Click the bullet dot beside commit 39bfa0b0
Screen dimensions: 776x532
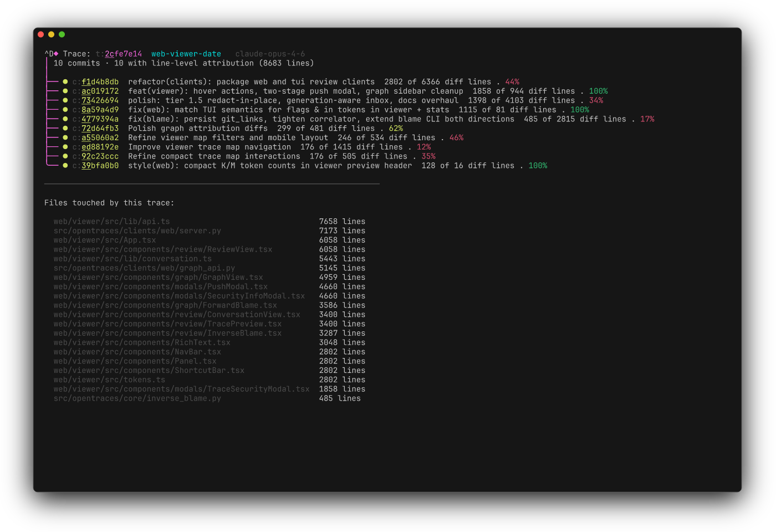point(65,166)
